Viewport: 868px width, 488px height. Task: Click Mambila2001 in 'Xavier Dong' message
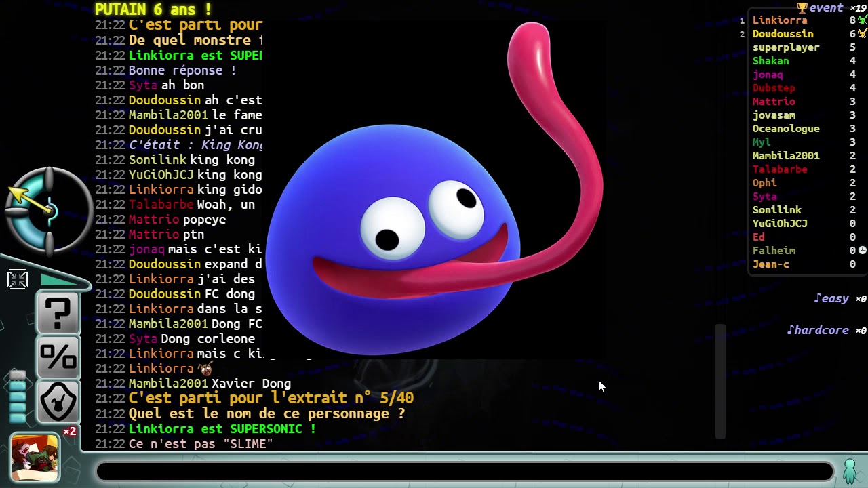click(x=169, y=384)
